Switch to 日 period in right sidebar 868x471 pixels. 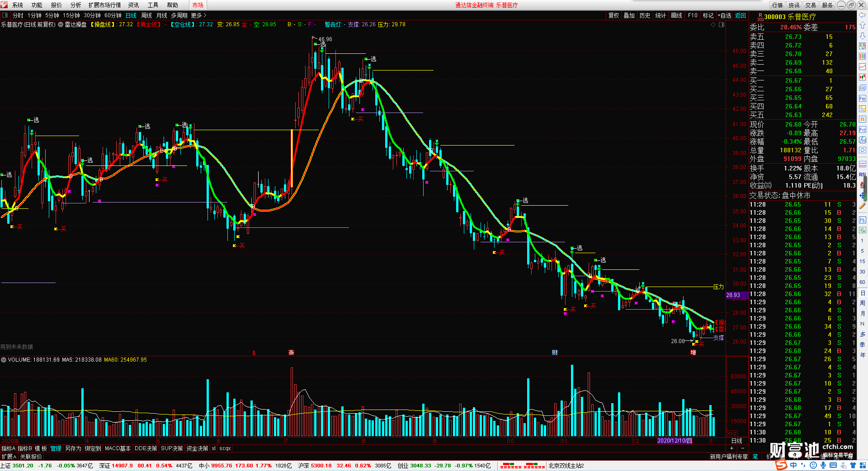pos(863,293)
